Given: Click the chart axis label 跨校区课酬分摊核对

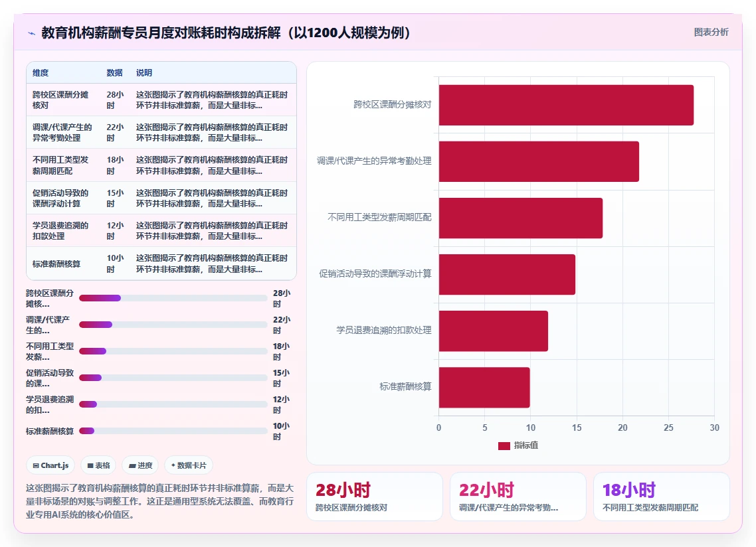Looking at the screenshot, I should coord(393,105).
